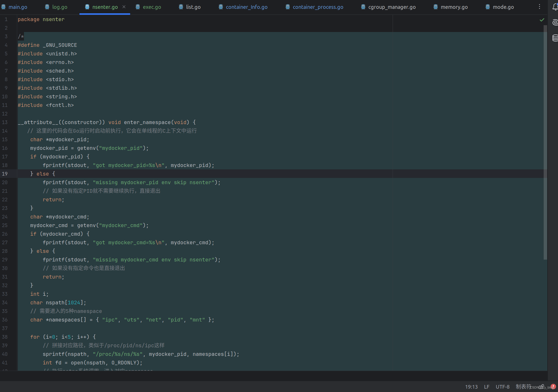The image size is (558, 392).
Task: Open the 制表符 indent settings selector
Action: point(523,387)
